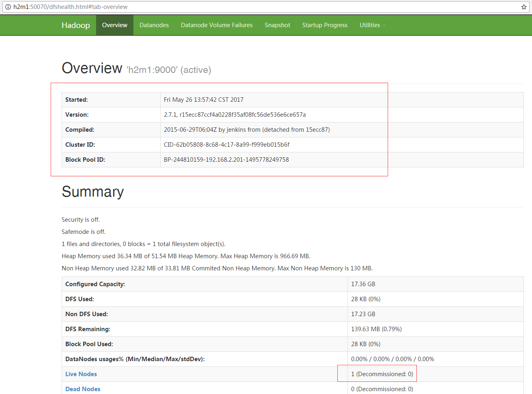The height and width of the screenshot is (394, 532).
Task: Click the Configured Capacity: label
Action: (95, 284)
